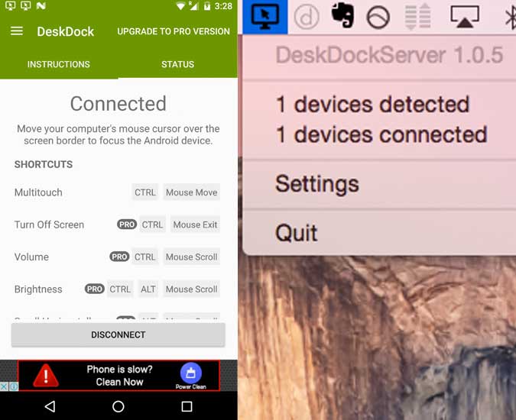Image resolution: width=516 pixels, height=420 pixels.
Task: Tap the CTRL key in the Turn Off Screen row
Action: [152, 225]
